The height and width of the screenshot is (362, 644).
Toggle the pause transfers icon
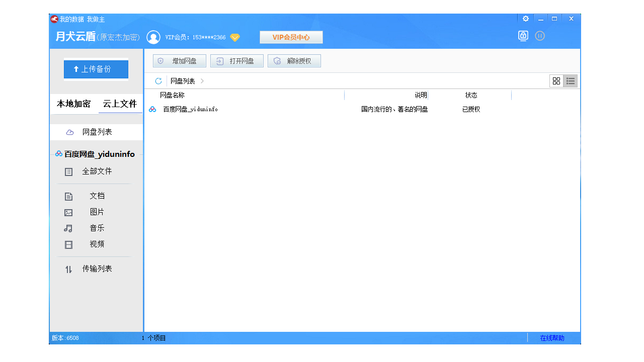540,36
